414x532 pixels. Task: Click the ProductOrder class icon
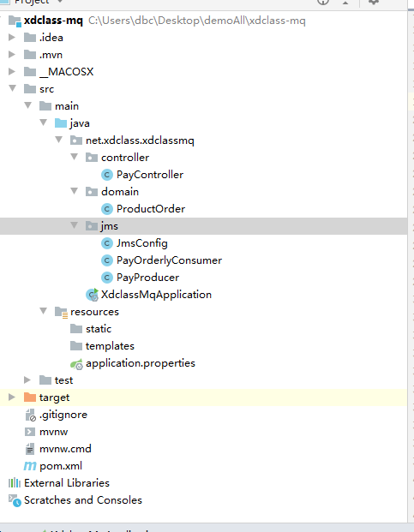pyautogui.click(x=107, y=209)
